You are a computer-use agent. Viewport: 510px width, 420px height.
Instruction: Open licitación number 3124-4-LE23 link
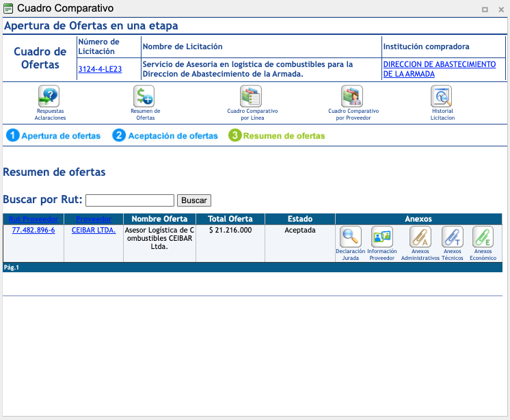100,69
